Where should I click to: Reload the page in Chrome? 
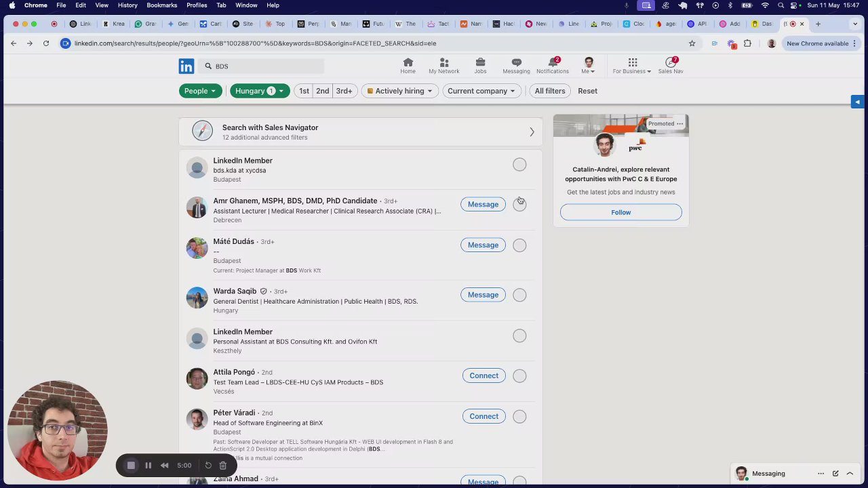coord(45,43)
